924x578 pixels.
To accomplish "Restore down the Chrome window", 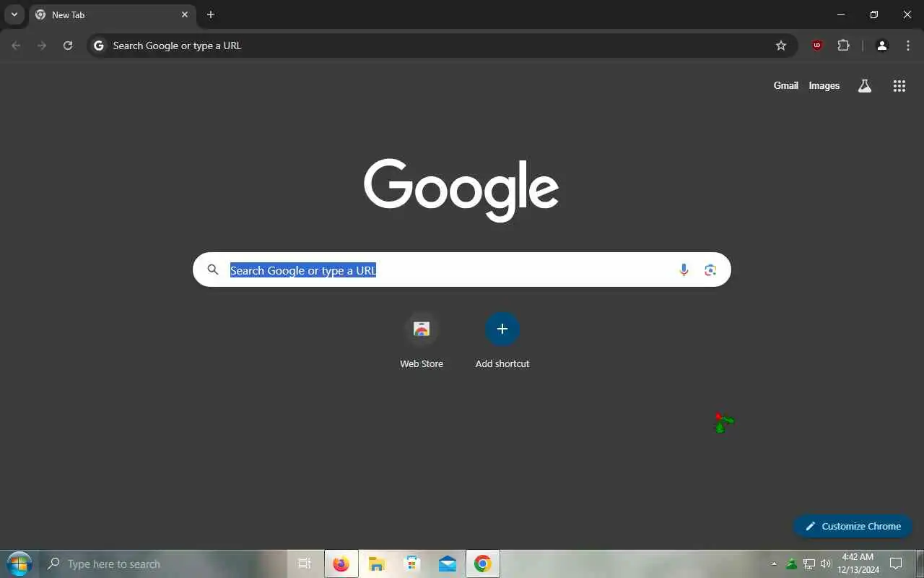I will [x=874, y=14].
